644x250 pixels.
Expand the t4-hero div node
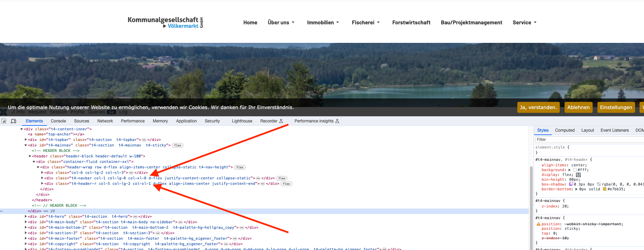tap(26, 217)
